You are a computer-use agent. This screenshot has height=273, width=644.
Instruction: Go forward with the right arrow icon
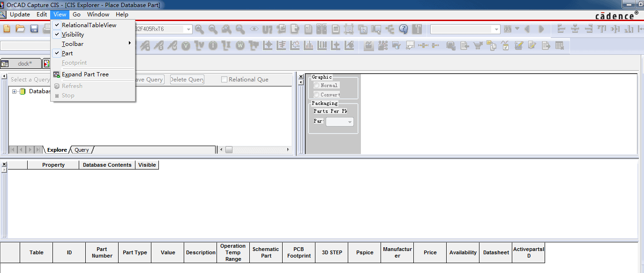[x=541, y=29]
